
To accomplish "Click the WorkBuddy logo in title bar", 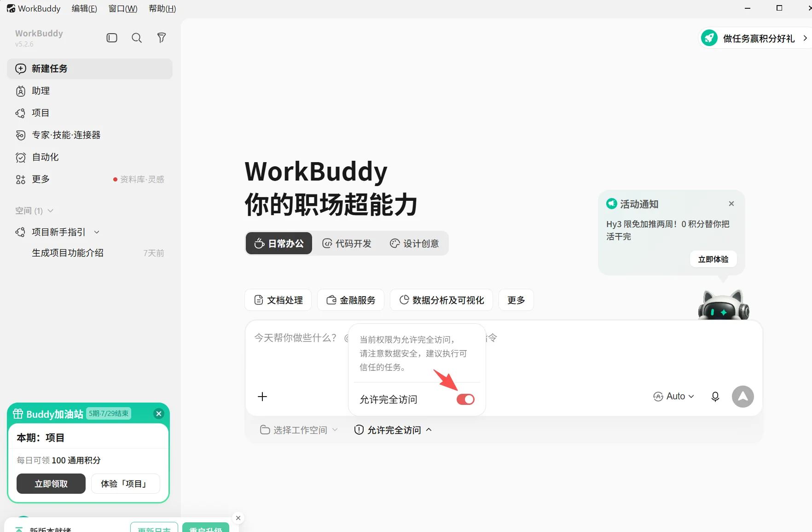I will (x=11, y=8).
